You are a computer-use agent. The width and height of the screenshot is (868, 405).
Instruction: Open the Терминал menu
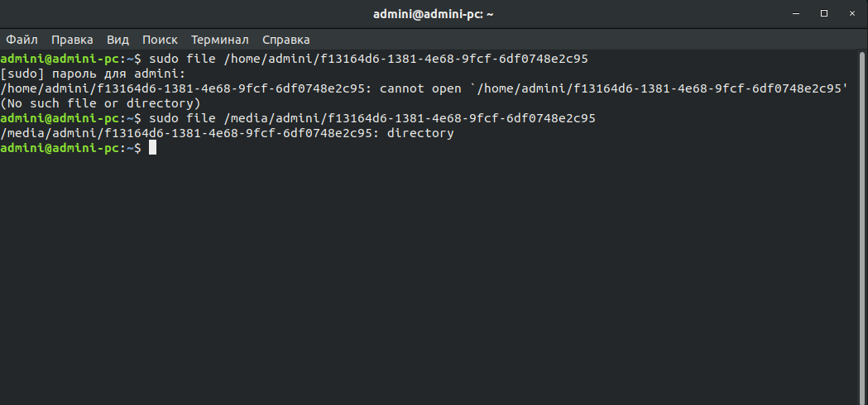[219, 40]
